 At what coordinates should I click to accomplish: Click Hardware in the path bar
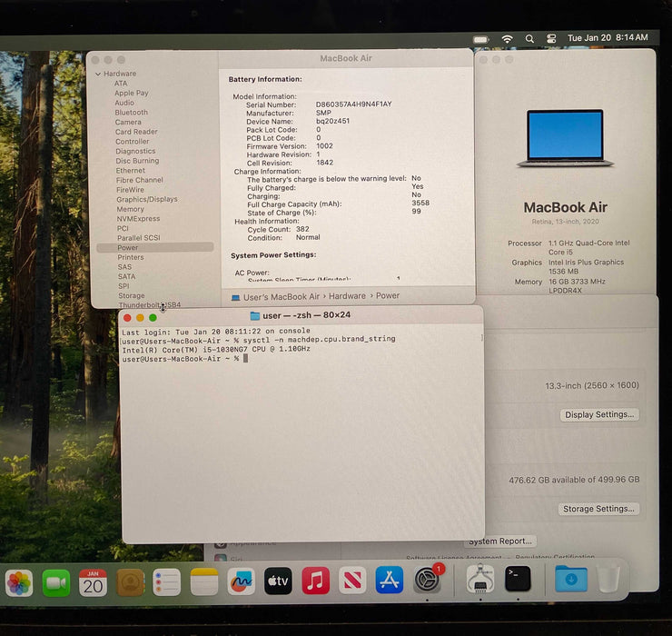[x=347, y=296]
